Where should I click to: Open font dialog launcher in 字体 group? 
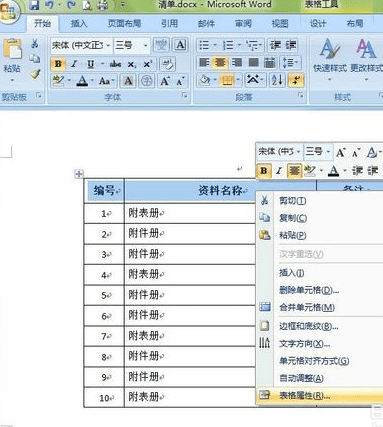pos(184,96)
